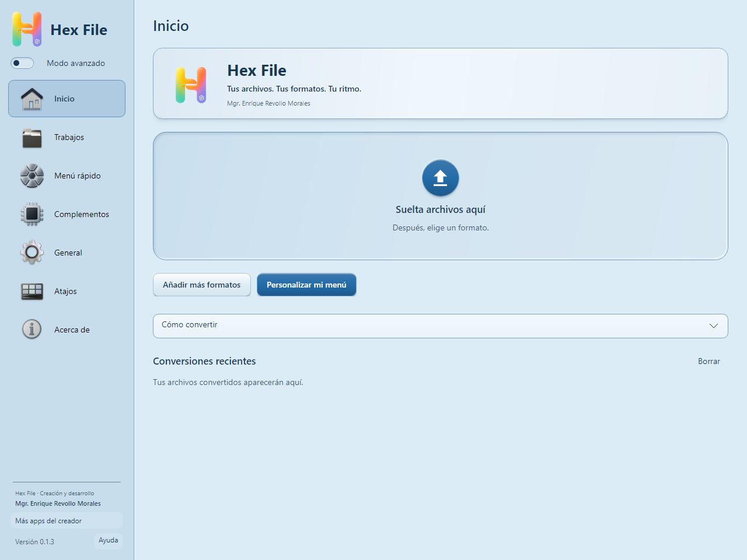This screenshot has width=747, height=560.
Task: Click the Conversiones recientes heading
Action: tap(204, 361)
